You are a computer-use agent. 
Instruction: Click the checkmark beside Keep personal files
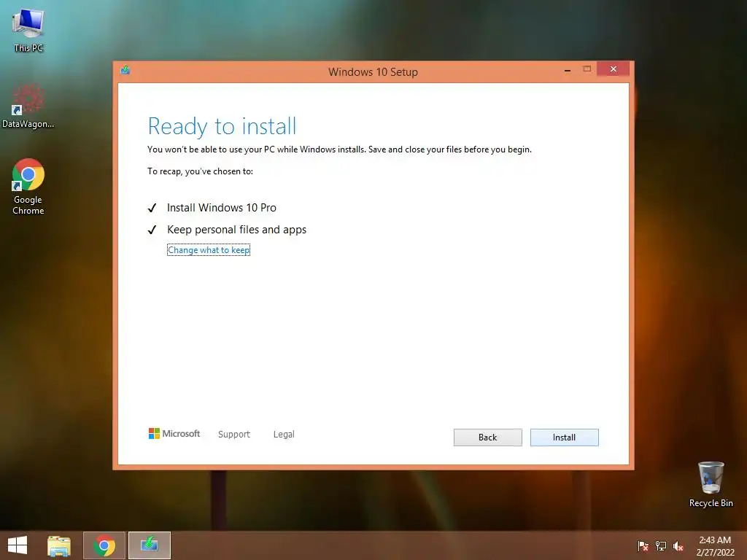coord(152,230)
